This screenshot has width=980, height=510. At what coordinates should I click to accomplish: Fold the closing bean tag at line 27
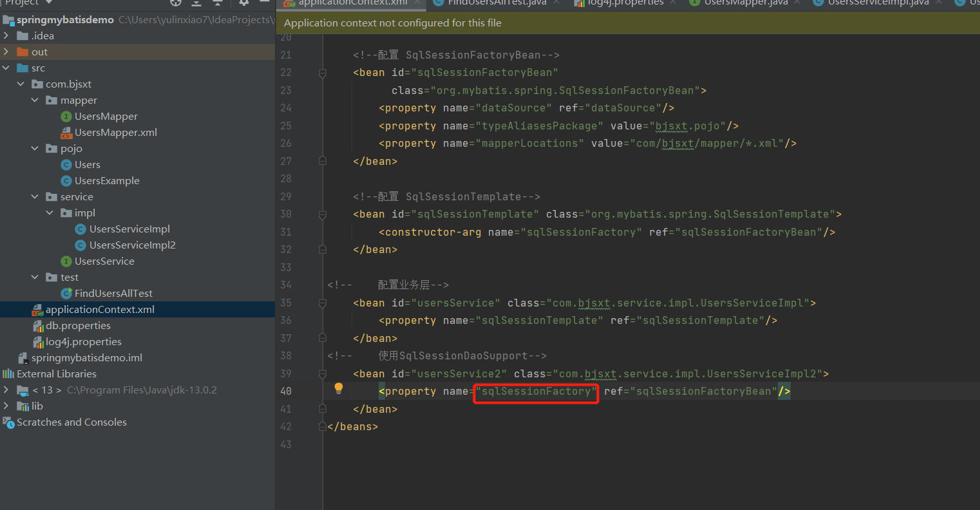[323, 161]
